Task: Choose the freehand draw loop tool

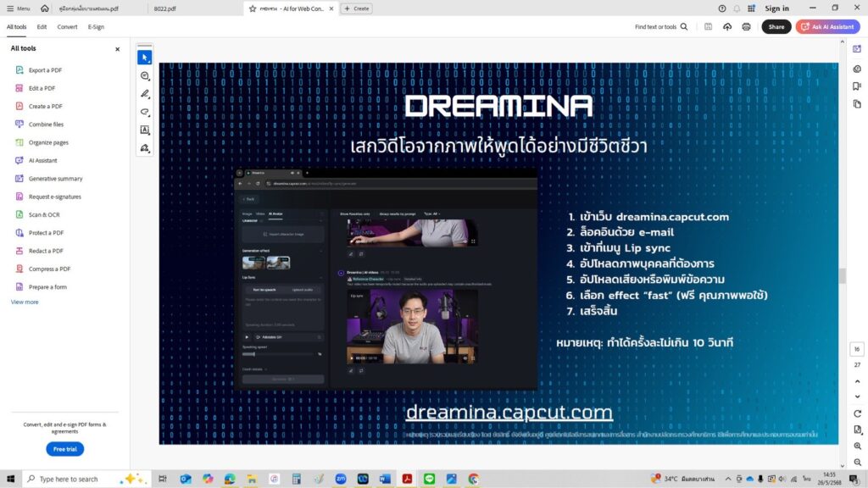Action: pos(144,112)
